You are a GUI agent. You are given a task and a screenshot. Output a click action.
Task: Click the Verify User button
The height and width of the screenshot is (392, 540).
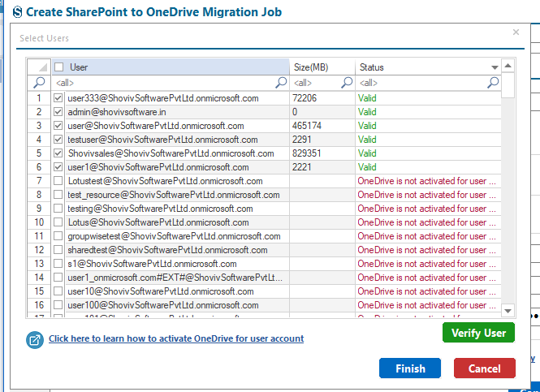point(478,333)
